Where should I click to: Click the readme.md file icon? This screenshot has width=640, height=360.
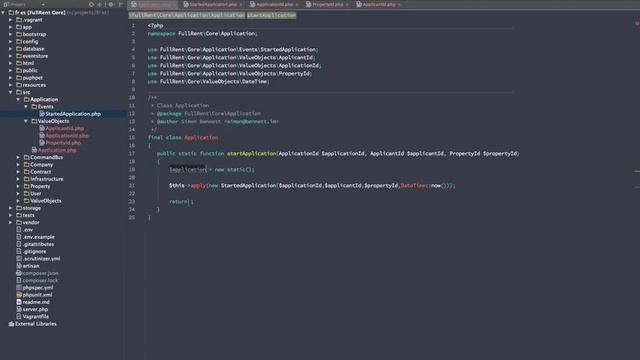19,302
